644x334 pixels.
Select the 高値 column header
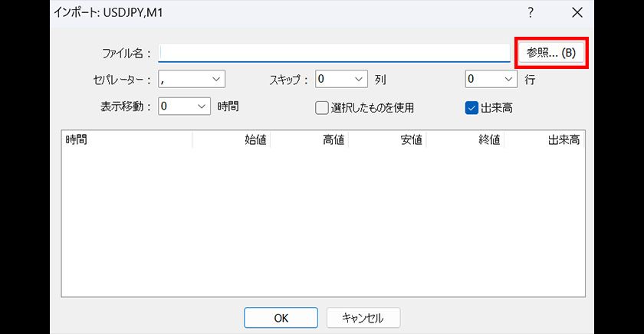coord(310,139)
